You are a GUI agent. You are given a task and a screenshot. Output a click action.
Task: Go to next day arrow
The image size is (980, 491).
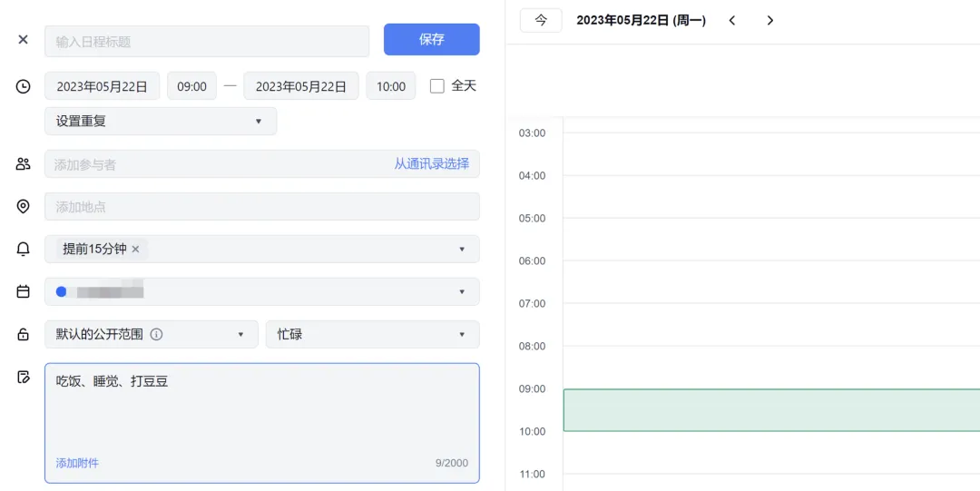coord(770,20)
